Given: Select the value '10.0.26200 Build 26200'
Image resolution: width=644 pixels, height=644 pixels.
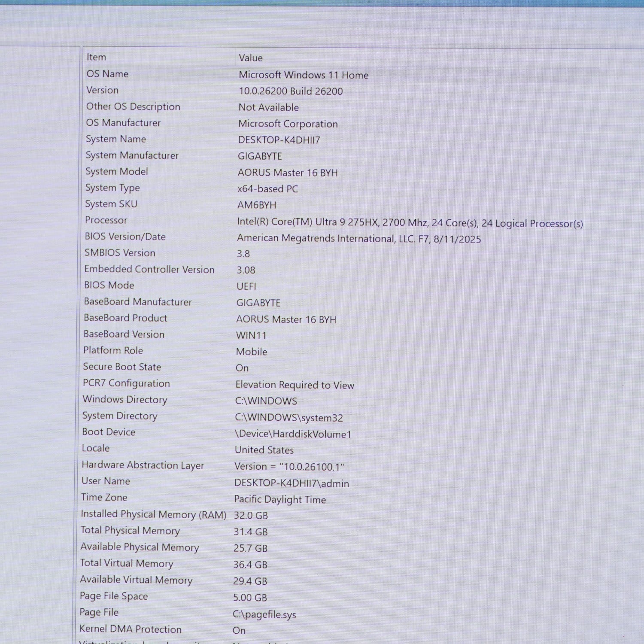Looking at the screenshot, I should (291, 91).
